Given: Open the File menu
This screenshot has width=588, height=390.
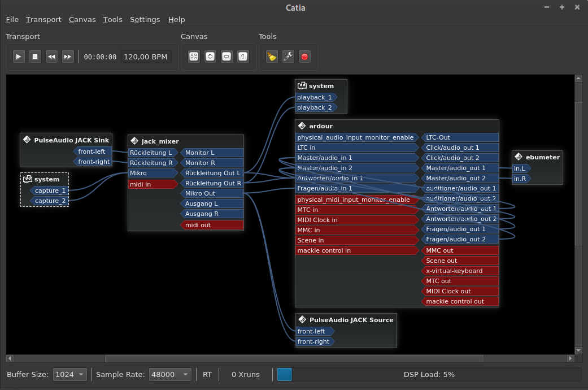Looking at the screenshot, I should tap(12, 20).
